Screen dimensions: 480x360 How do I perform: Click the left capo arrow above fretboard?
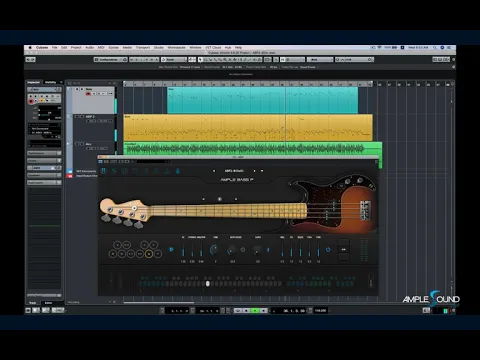click(x=203, y=199)
